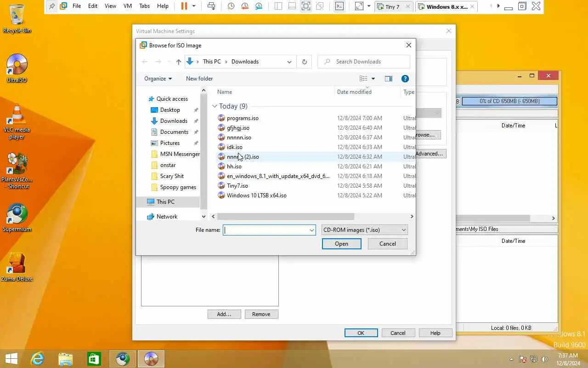The image size is (588, 368).
Task: Toggle the preview pane icon
Action: coord(389,79)
